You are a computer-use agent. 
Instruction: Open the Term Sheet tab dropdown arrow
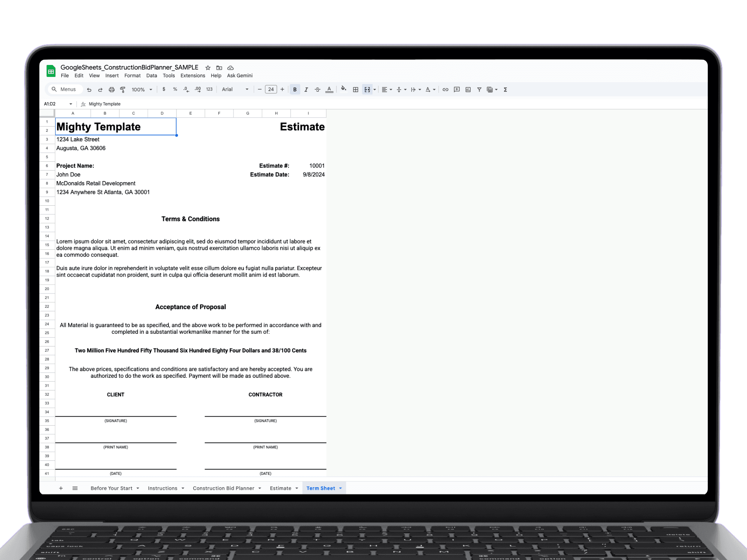341,488
